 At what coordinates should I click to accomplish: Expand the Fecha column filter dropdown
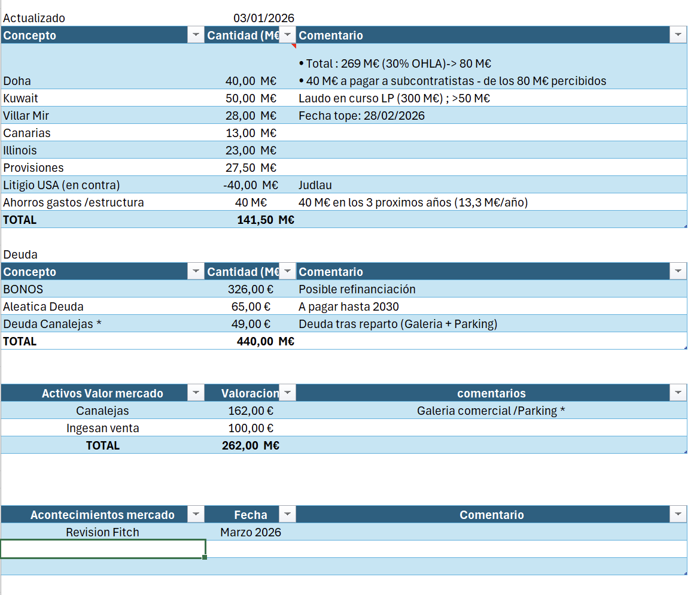288,515
